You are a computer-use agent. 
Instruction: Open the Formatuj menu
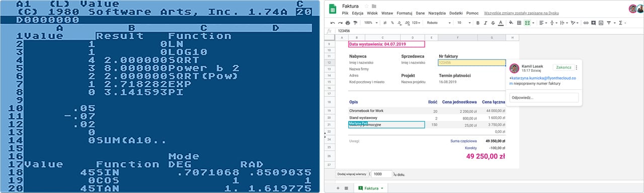pyautogui.click(x=405, y=14)
